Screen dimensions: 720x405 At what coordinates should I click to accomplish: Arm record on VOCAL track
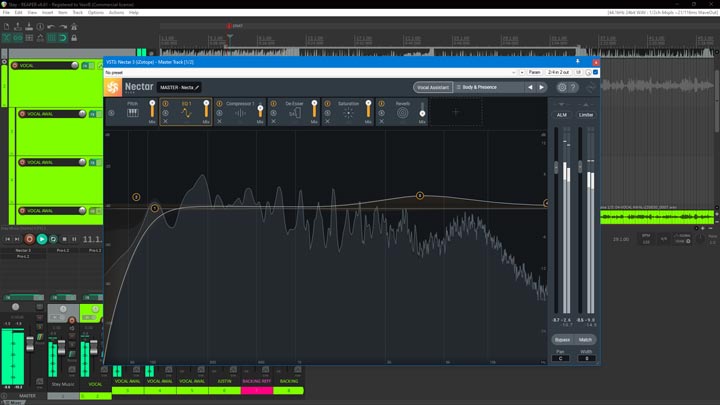click(x=15, y=66)
